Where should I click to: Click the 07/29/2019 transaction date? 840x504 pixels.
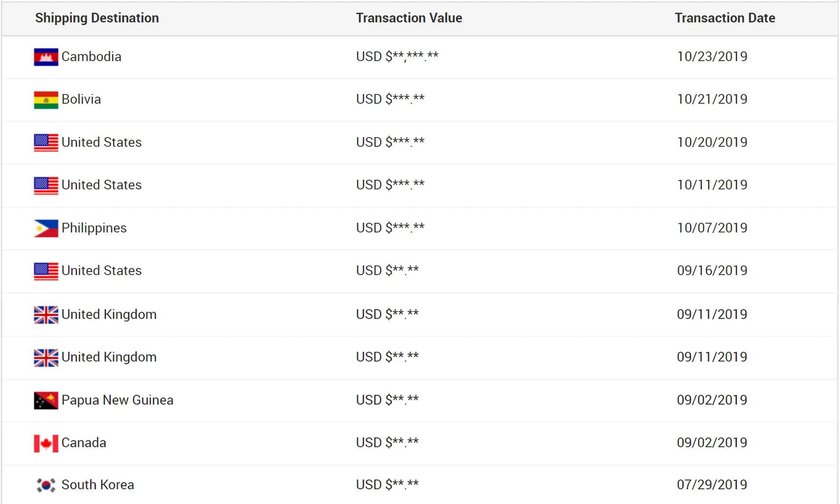pyautogui.click(x=712, y=485)
